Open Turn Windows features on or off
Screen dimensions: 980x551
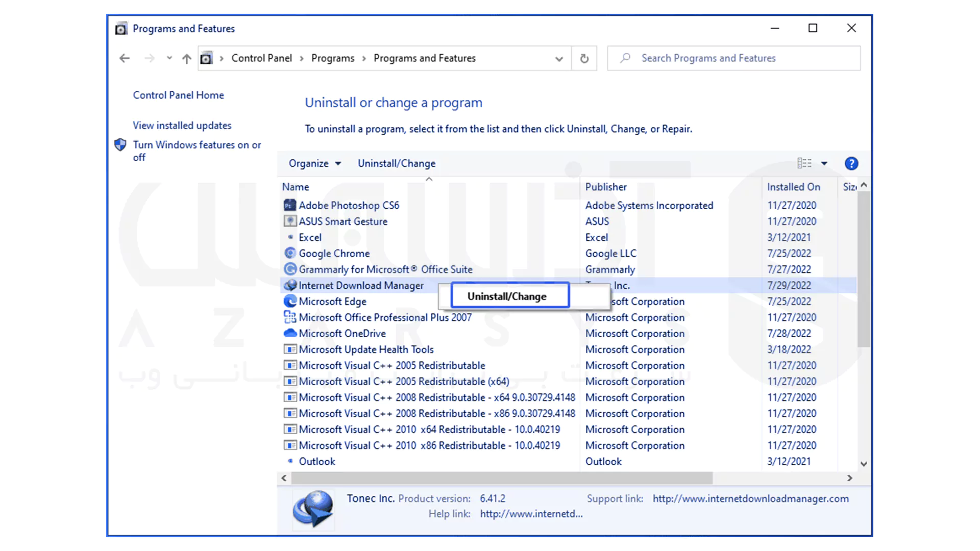click(x=197, y=151)
